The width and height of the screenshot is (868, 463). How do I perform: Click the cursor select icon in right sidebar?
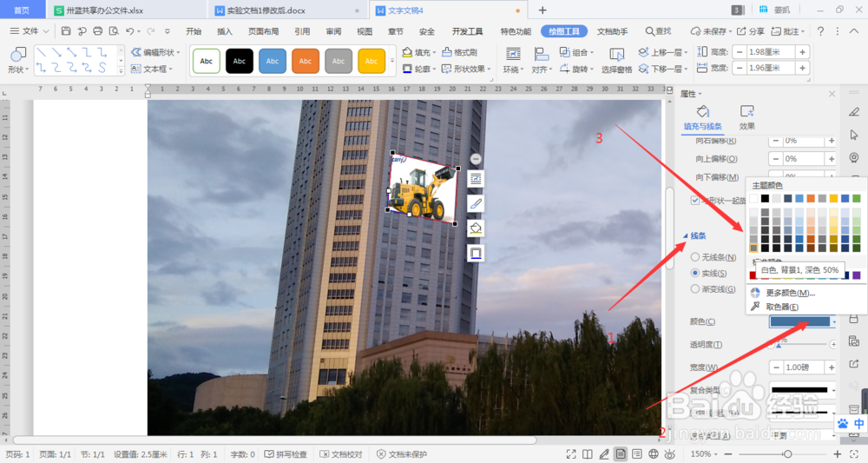pyautogui.click(x=853, y=136)
